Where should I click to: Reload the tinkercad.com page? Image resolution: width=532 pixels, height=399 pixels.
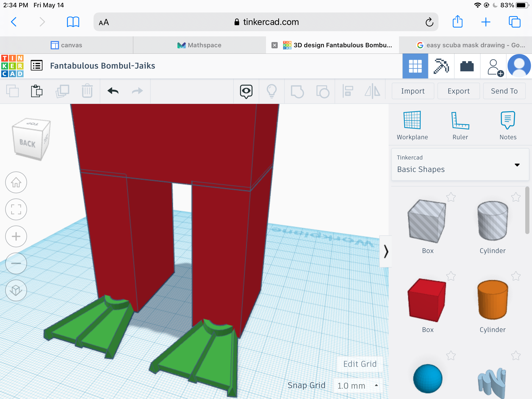429,22
